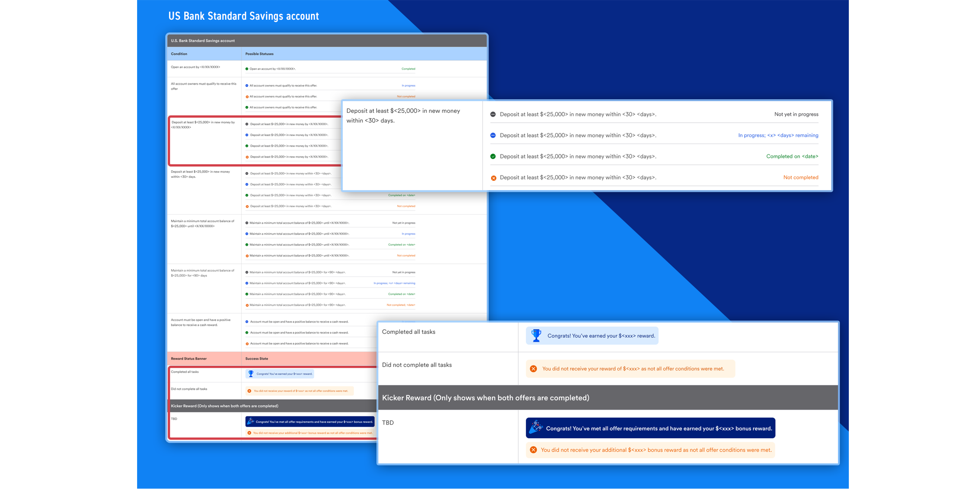The height and width of the screenshot is (489, 980).
Task: Click the green check icon beside 'All account owners must qualify'
Action: click(247, 107)
